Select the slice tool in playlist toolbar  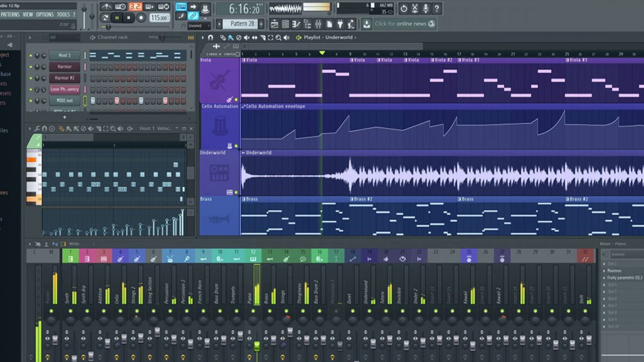click(x=263, y=38)
